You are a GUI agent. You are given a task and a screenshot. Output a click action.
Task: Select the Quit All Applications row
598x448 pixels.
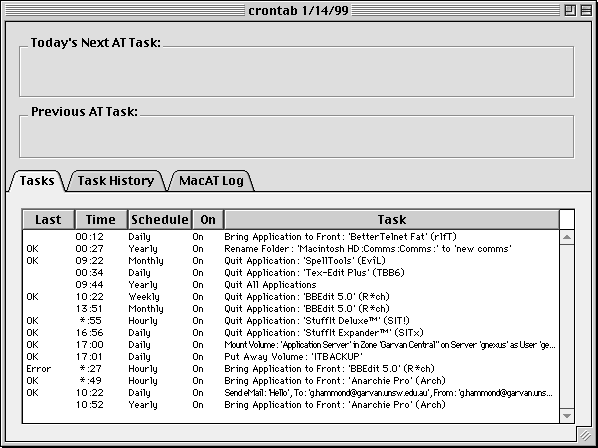[x=291, y=285]
